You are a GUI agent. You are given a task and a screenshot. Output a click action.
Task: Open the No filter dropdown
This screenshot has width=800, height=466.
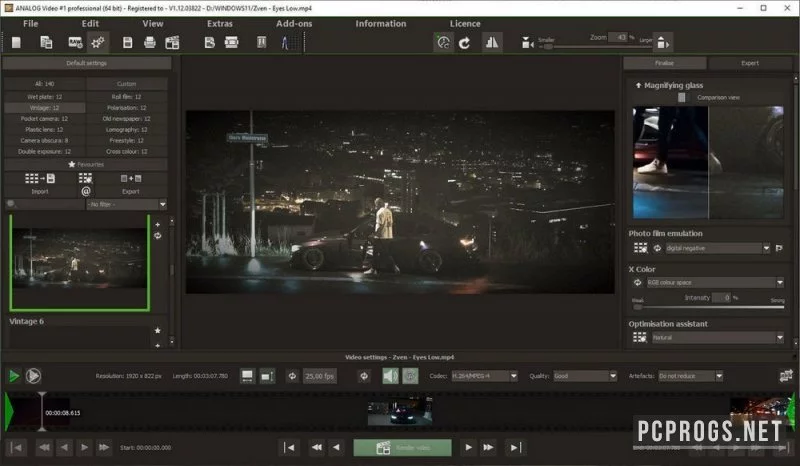click(x=126, y=204)
